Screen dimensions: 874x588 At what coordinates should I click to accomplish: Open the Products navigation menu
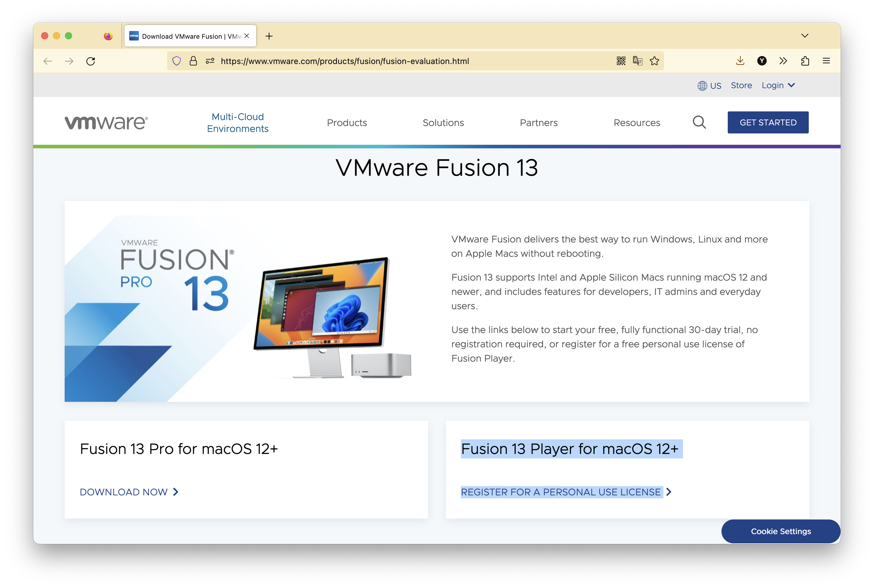point(347,123)
